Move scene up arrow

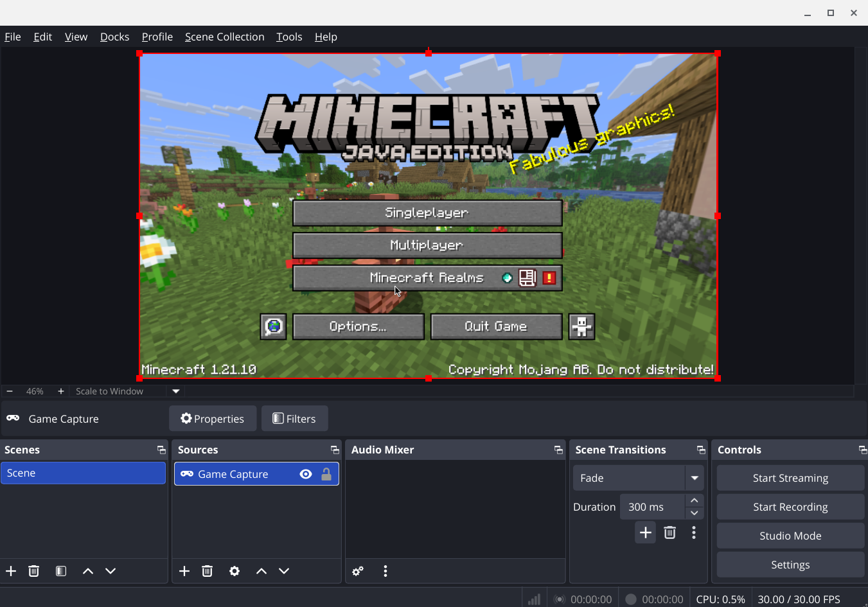click(88, 571)
